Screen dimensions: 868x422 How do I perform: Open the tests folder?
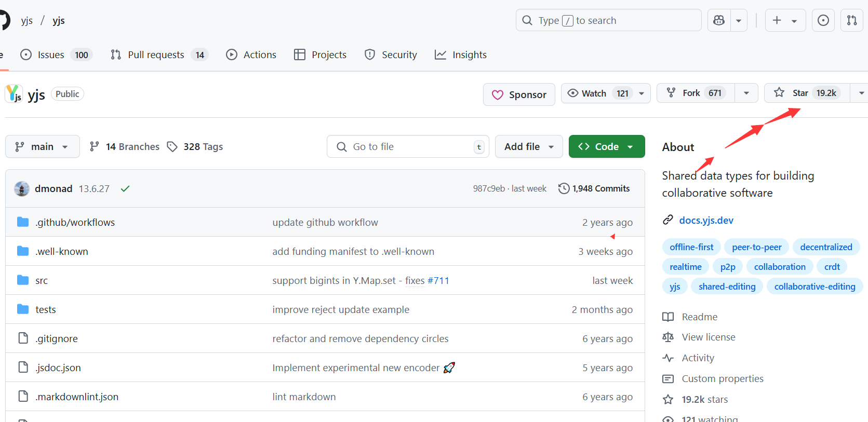pyautogui.click(x=46, y=309)
